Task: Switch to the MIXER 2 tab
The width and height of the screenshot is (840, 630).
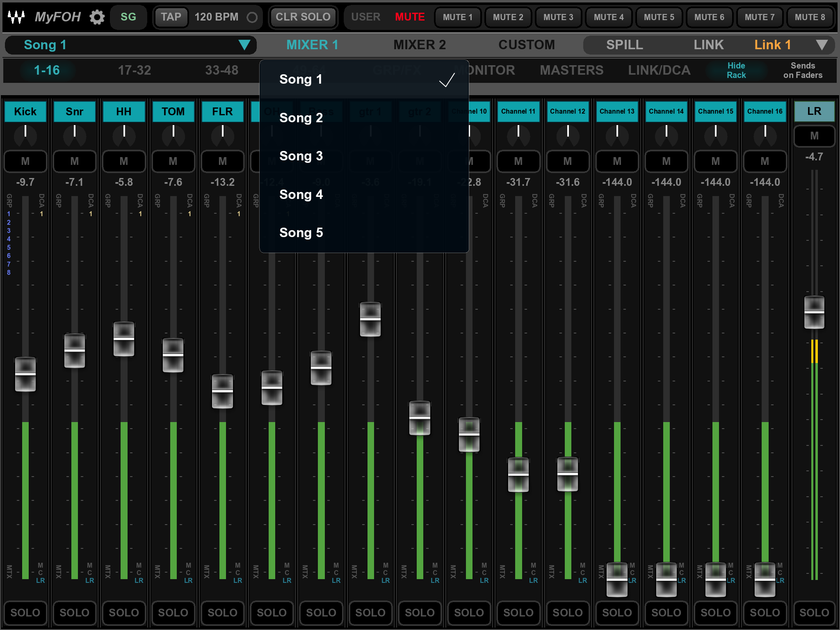Action: click(x=419, y=45)
